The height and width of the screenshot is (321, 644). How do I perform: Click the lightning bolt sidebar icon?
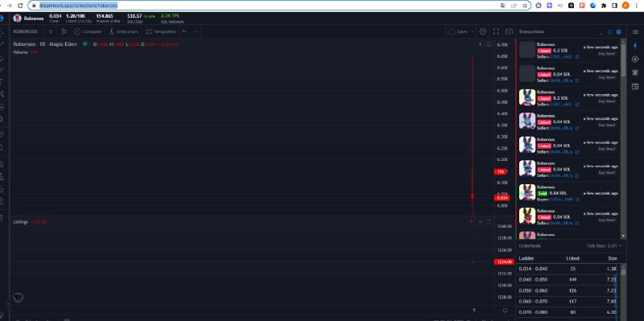[635, 46]
